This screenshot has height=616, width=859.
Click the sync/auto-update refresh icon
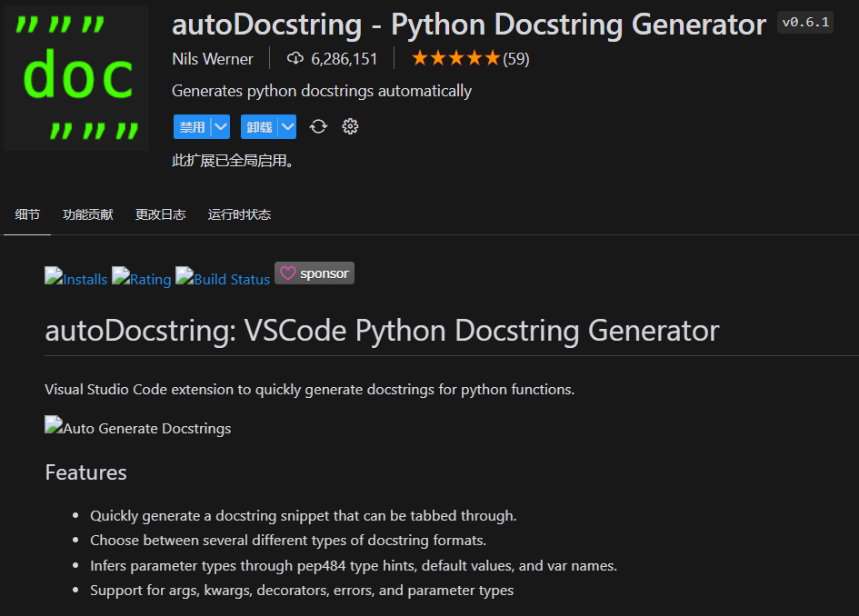(x=318, y=127)
